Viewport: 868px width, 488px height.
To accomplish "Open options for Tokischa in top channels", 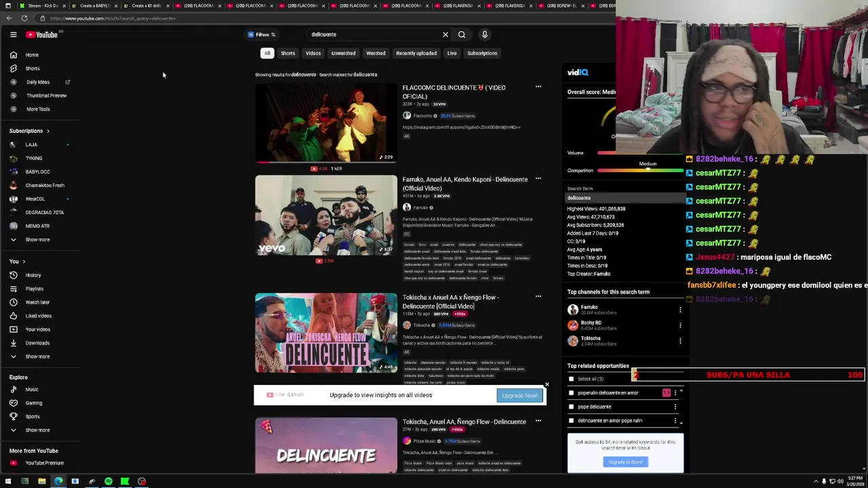I will click(x=680, y=341).
